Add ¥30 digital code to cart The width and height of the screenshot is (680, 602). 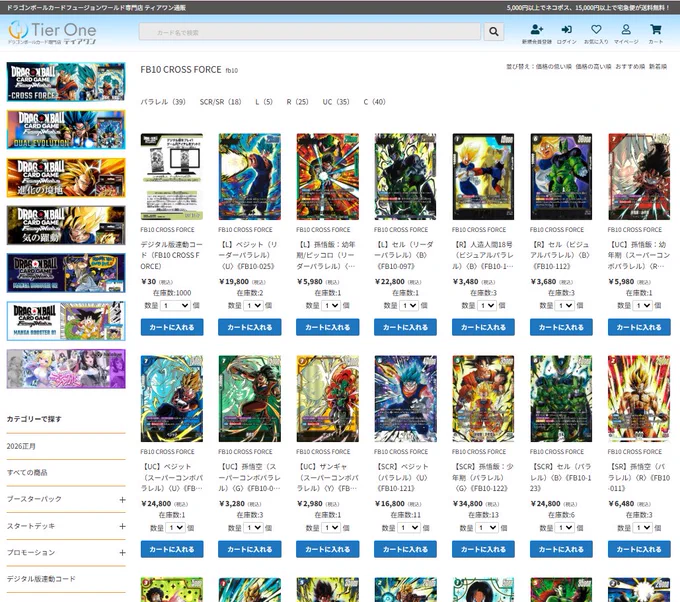click(172, 327)
